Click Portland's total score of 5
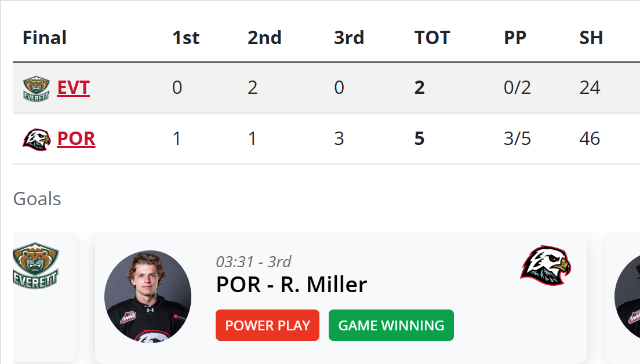640x364 pixels. [x=420, y=139]
